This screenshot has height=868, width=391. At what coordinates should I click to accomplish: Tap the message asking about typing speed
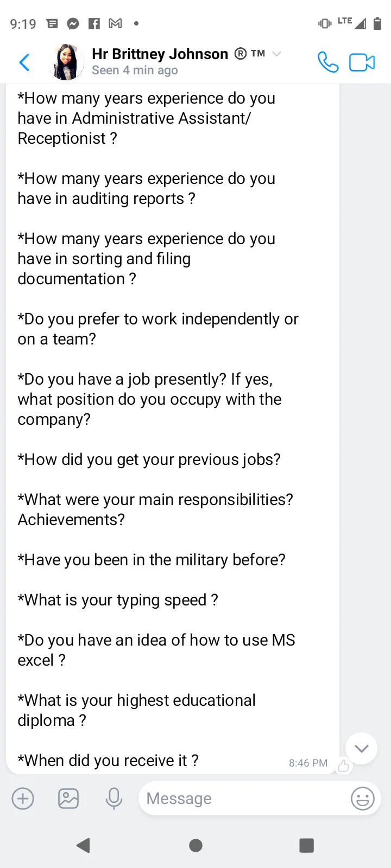coord(118,600)
